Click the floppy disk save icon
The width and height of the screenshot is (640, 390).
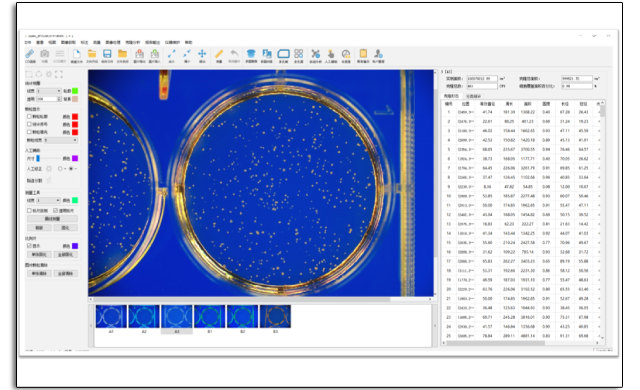pyautogui.click(x=107, y=54)
